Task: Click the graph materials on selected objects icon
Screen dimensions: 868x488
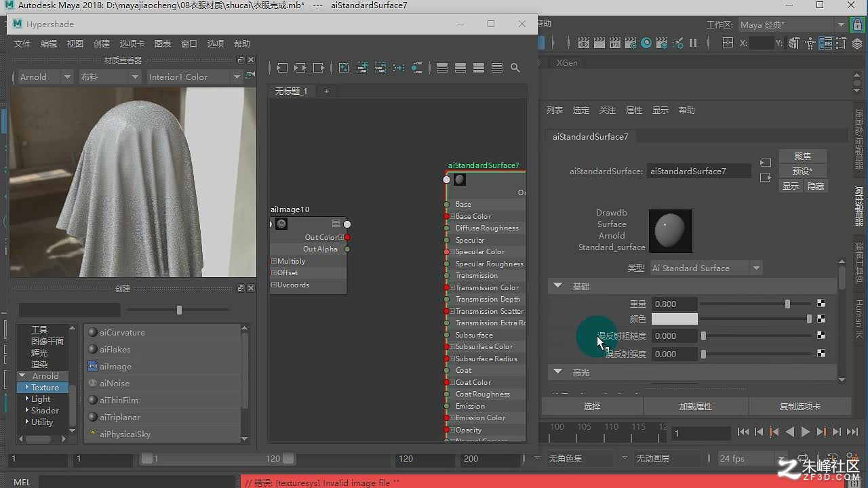Action: click(417, 68)
